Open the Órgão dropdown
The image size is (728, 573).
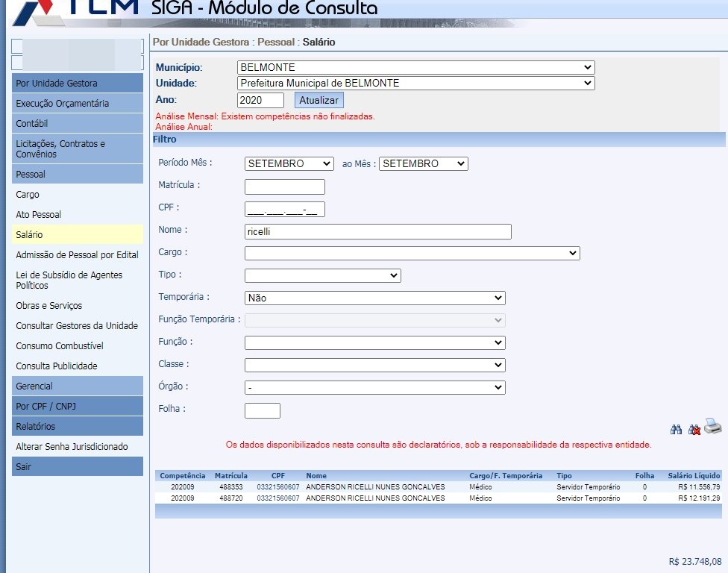point(374,387)
